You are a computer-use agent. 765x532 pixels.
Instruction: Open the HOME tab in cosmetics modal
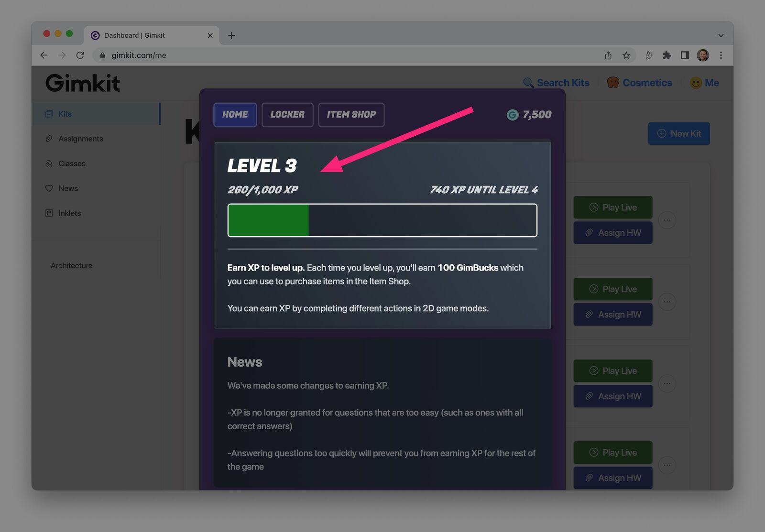[x=235, y=115]
